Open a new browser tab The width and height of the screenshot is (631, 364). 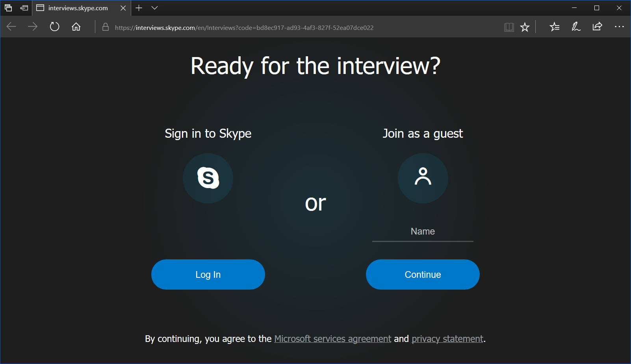pos(139,8)
